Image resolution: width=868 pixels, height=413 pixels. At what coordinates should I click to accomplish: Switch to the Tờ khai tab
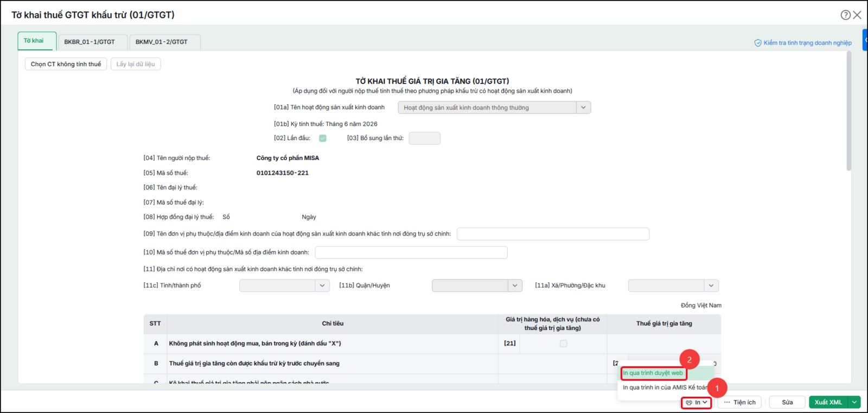pos(37,41)
